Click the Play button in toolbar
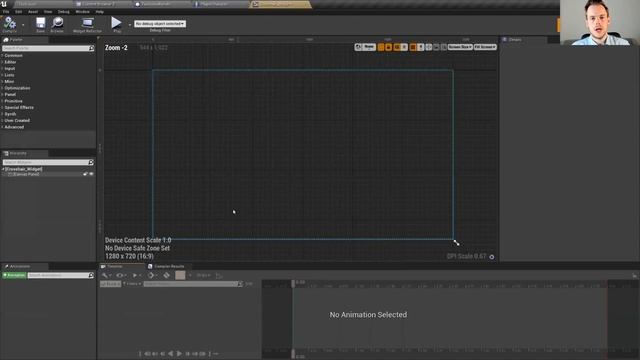This screenshot has width=640, height=360. 117,24
